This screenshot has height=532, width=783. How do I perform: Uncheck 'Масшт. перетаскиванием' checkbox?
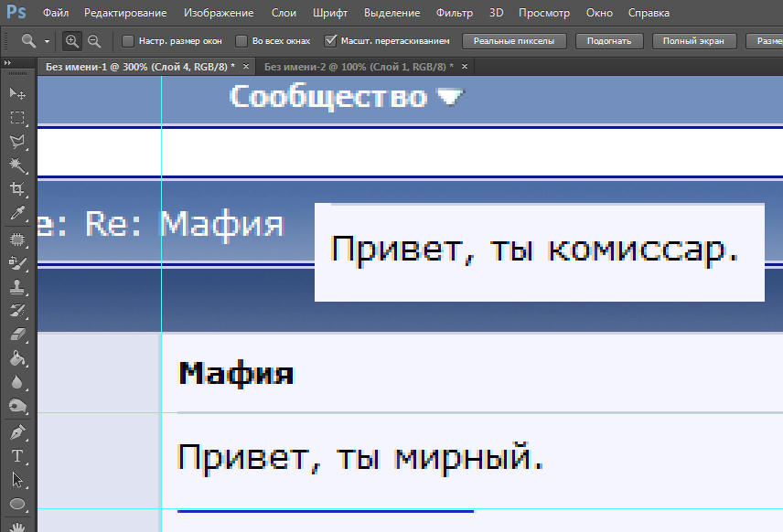pos(330,41)
